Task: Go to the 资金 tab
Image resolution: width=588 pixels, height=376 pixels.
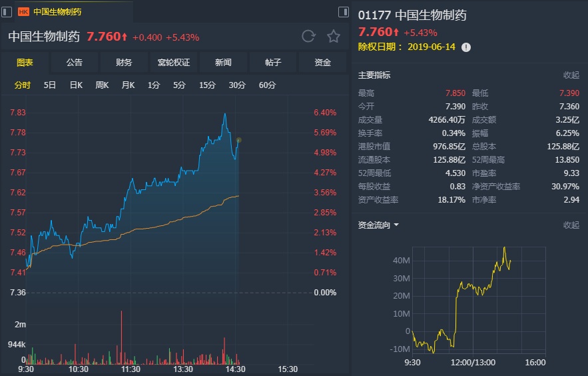Action: (322, 63)
